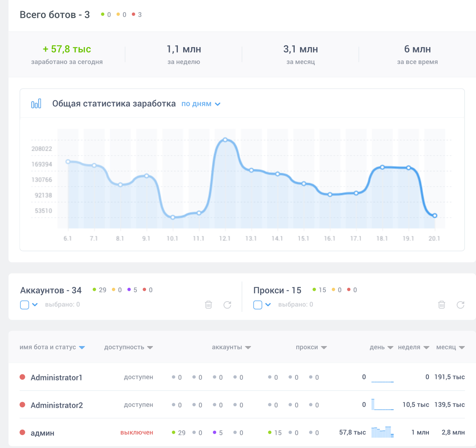Sort by 'имя бота и статус' column
Image resolution: width=476 pixels, height=448 pixels.
pos(52,347)
